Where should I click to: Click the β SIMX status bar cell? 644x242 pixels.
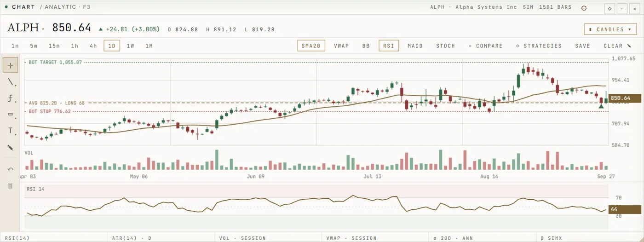[590, 238]
